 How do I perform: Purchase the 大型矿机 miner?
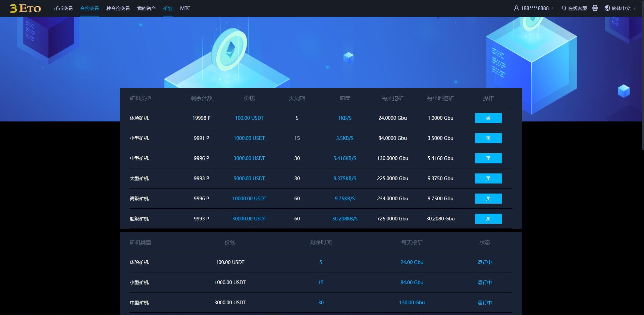point(488,178)
